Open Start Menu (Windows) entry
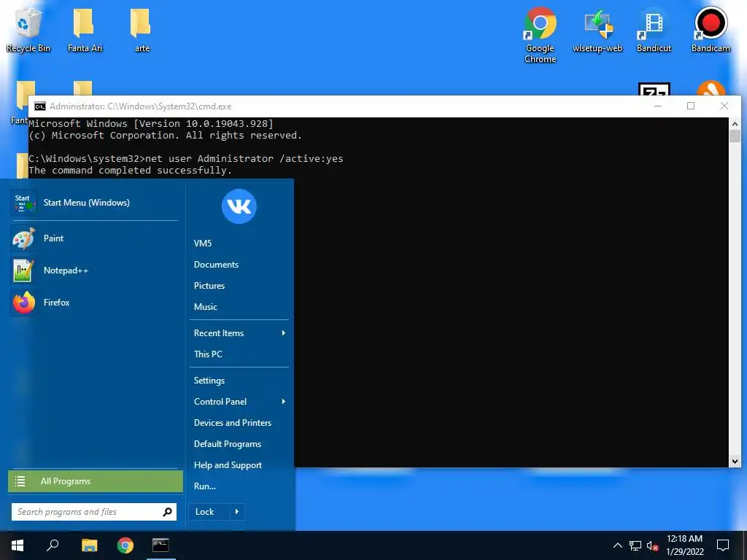Viewport: 747px width, 560px height. tap(94, 203)
